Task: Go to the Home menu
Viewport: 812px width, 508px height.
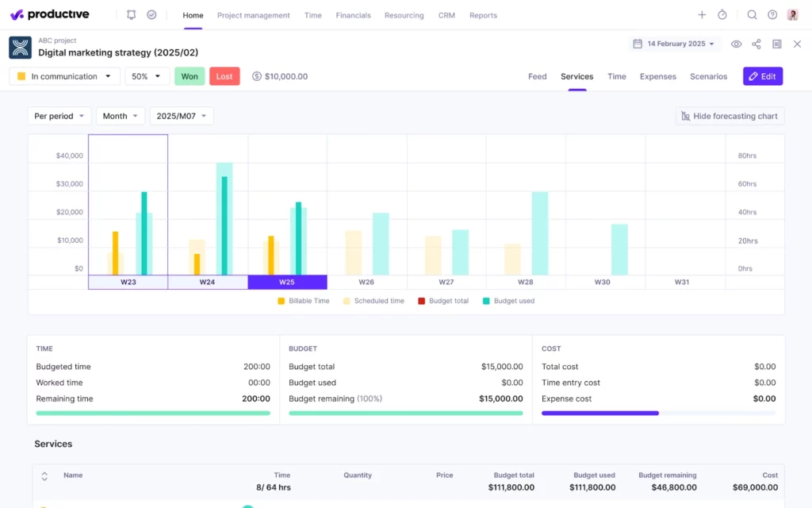Action: [x=193, y=16]
